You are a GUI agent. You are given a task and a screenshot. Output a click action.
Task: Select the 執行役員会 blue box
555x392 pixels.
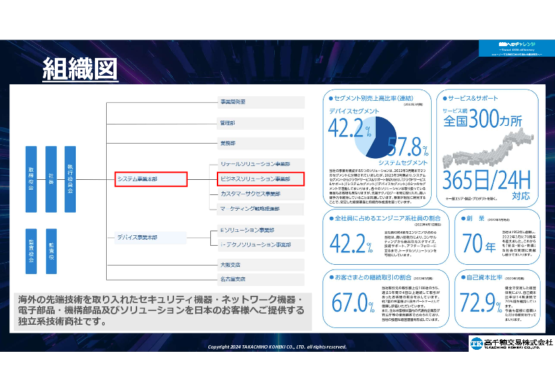[71, 170]
